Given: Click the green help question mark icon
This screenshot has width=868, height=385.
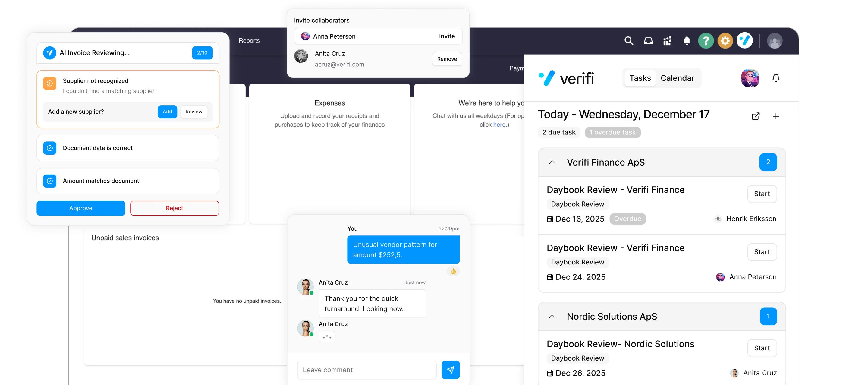Looking at the screenshot, I should click(706, 41).
